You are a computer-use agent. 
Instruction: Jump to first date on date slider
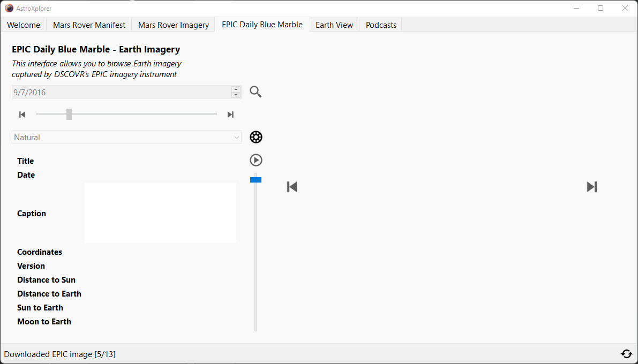coord(22,115)
